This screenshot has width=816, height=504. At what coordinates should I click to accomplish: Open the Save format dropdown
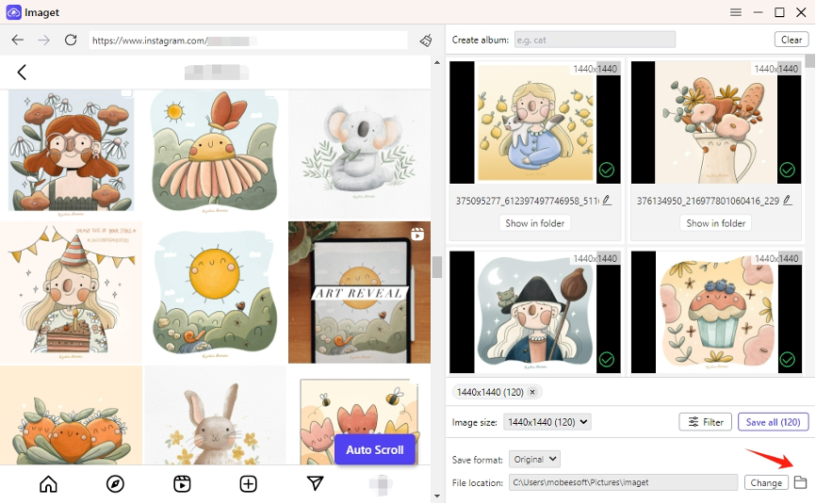tap(534, 460)
